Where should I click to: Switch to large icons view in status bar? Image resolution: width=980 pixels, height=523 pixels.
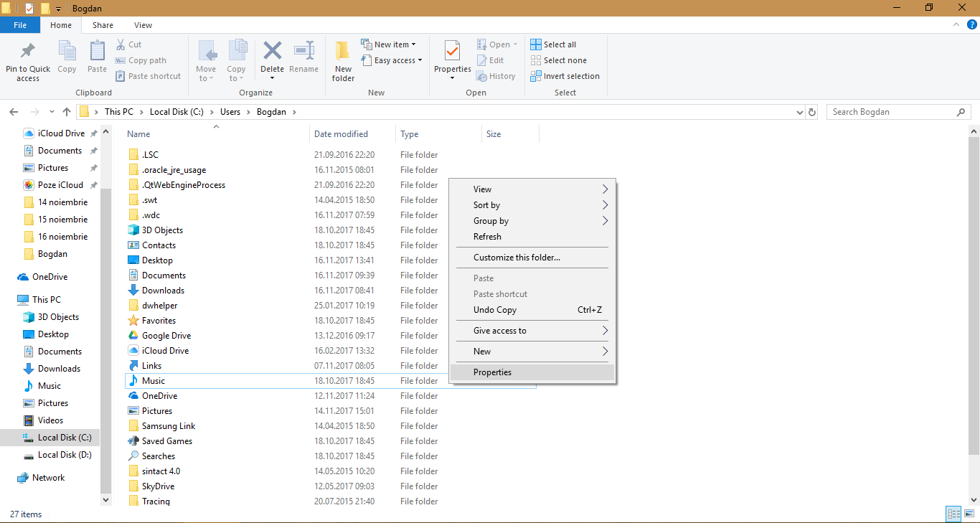[969, 514]
